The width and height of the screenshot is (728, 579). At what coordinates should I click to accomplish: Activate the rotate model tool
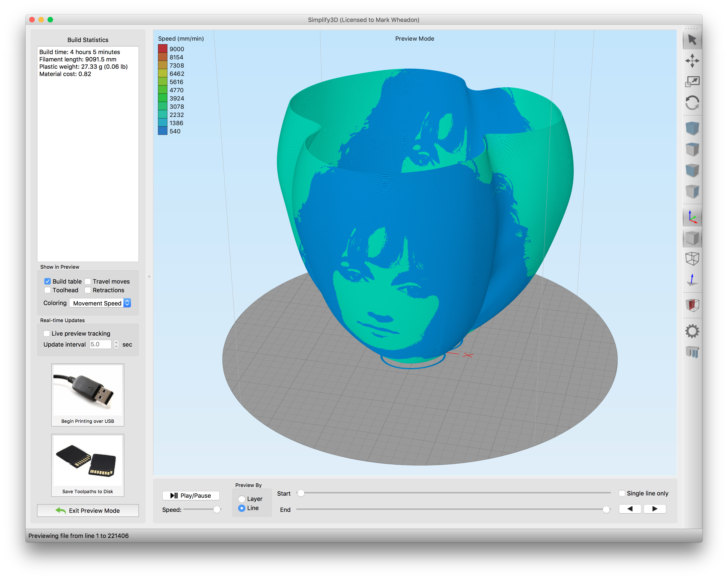692,103
